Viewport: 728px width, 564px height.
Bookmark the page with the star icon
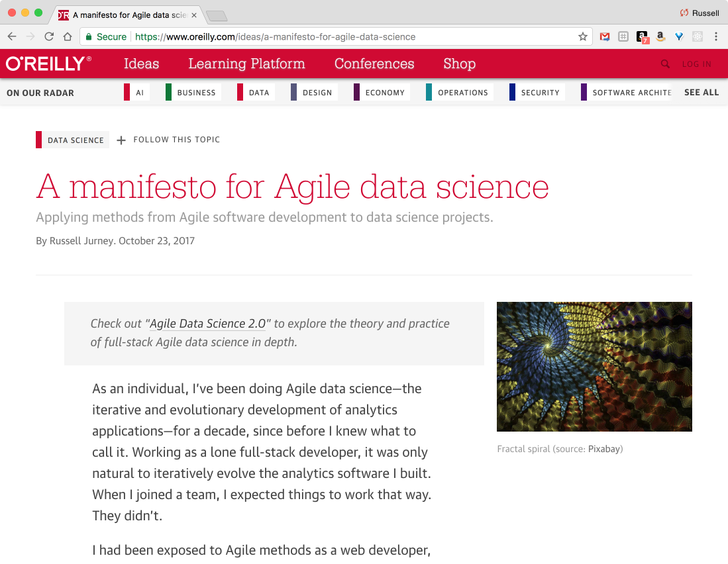[x=582, y=36]
